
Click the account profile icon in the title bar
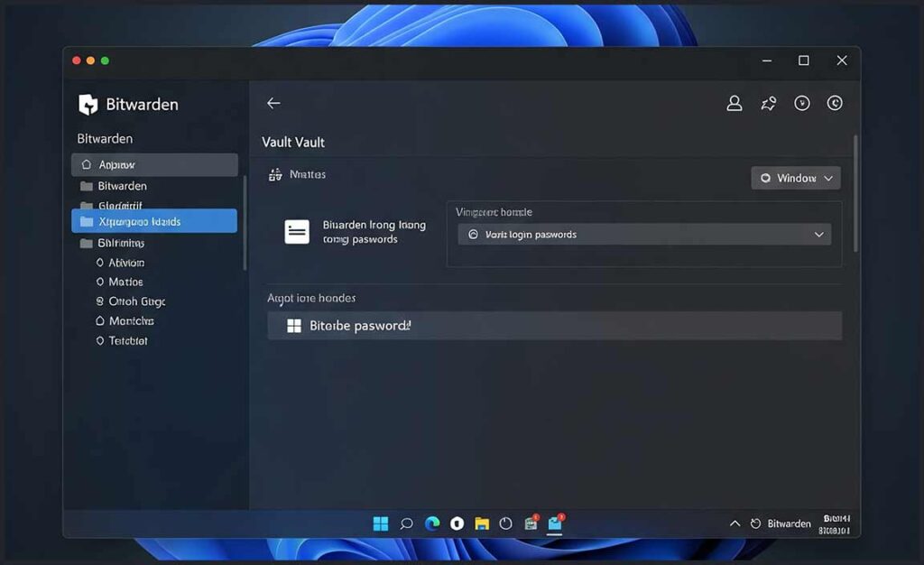click(x=734, y=103)
